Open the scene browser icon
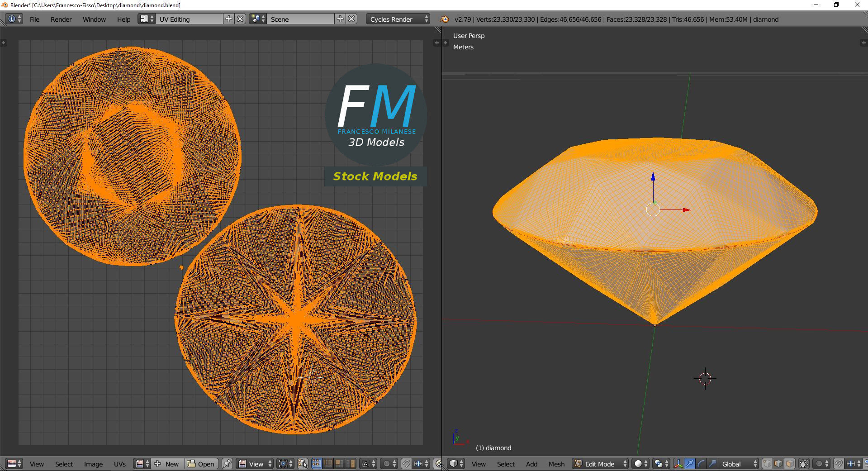Viewport: 868px width, 471px height. click(x=257, y=19)
